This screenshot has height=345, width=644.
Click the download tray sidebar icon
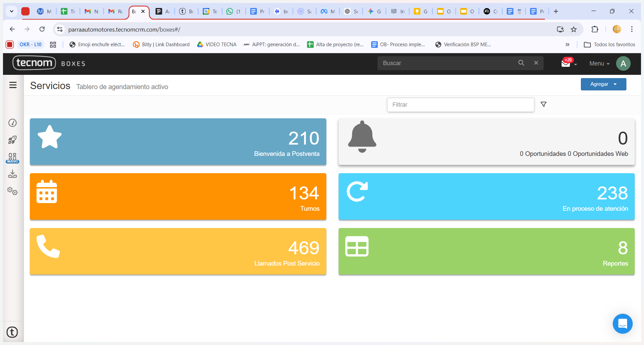13,174
